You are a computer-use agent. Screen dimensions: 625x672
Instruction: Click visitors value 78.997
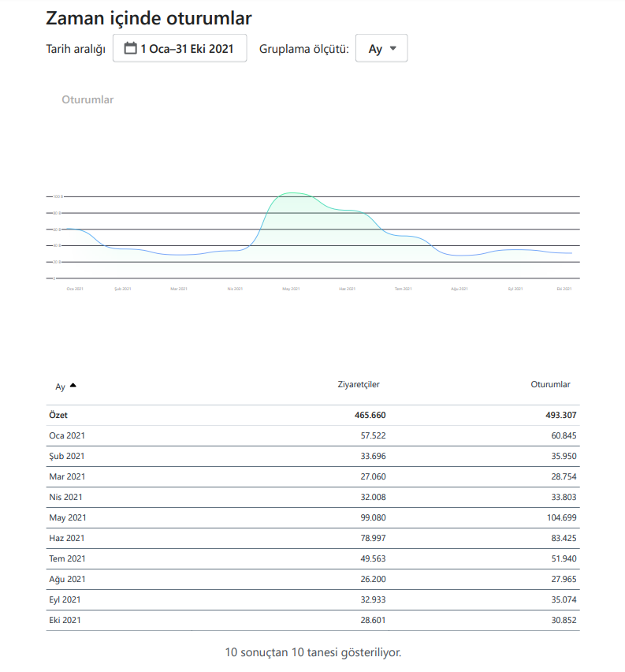373,538
